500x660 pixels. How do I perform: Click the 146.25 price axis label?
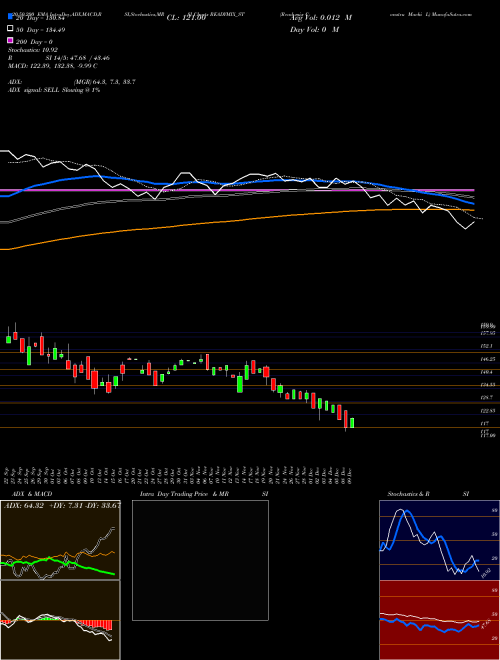488,359
